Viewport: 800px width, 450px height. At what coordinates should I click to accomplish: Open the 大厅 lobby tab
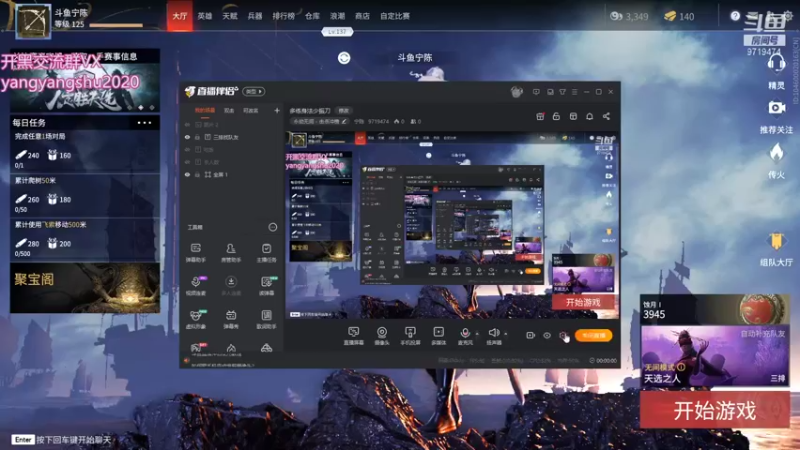click(180, 16)
